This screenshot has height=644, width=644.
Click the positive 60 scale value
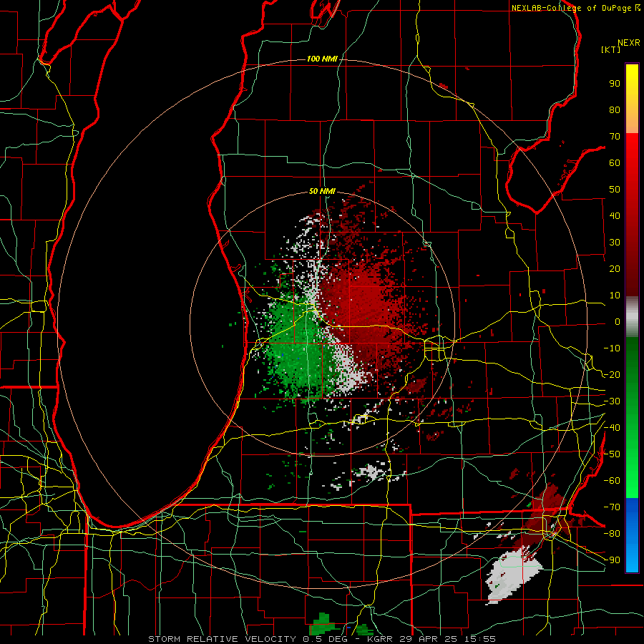[x=615, y=163]
